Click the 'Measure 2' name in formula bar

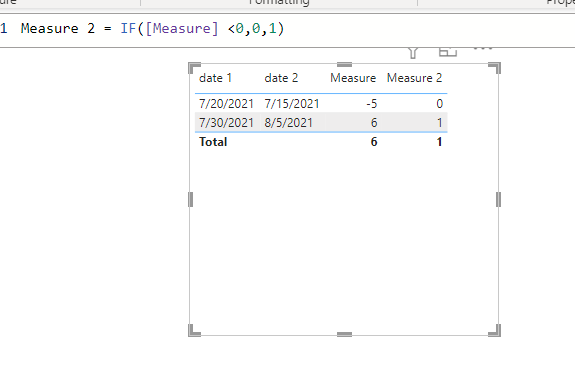pyautogui.click(x=58, y=28)
